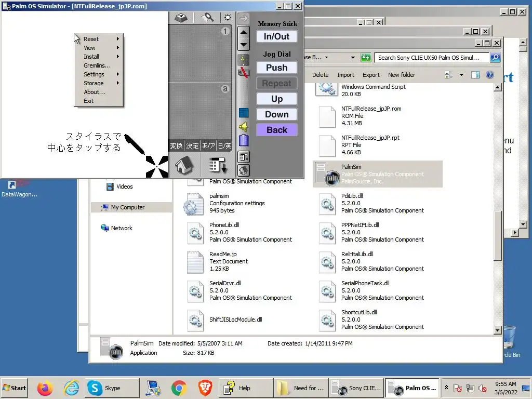
Task: Click Export in Explorer toolbar
Action: point(371,75)
